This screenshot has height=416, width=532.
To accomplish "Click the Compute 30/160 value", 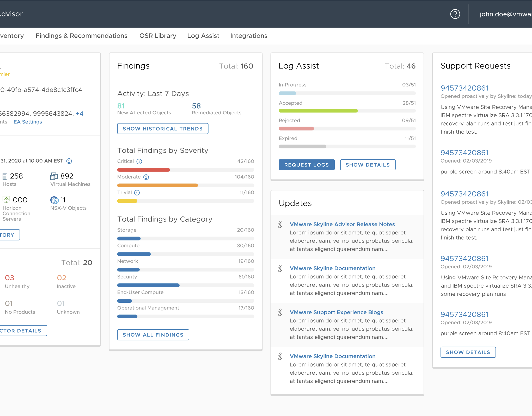I will click(245, 246).
